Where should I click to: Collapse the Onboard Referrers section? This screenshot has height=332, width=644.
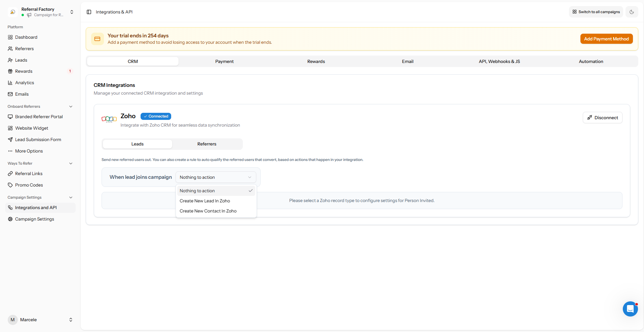[71, 107]
